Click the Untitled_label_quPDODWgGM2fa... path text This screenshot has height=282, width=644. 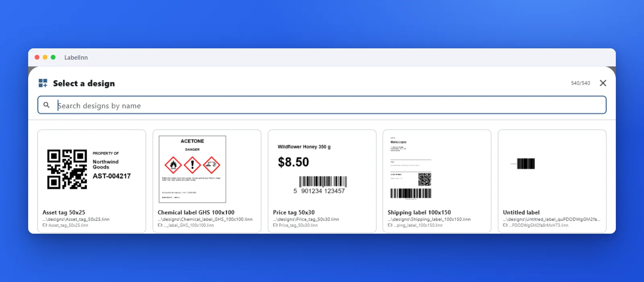(x=551, y=219)
